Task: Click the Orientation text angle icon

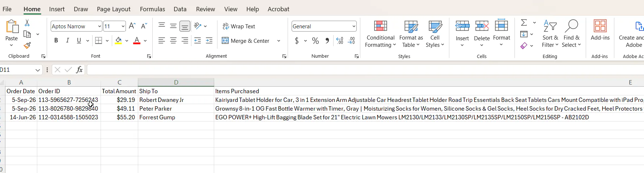Action: coord(198,26)
